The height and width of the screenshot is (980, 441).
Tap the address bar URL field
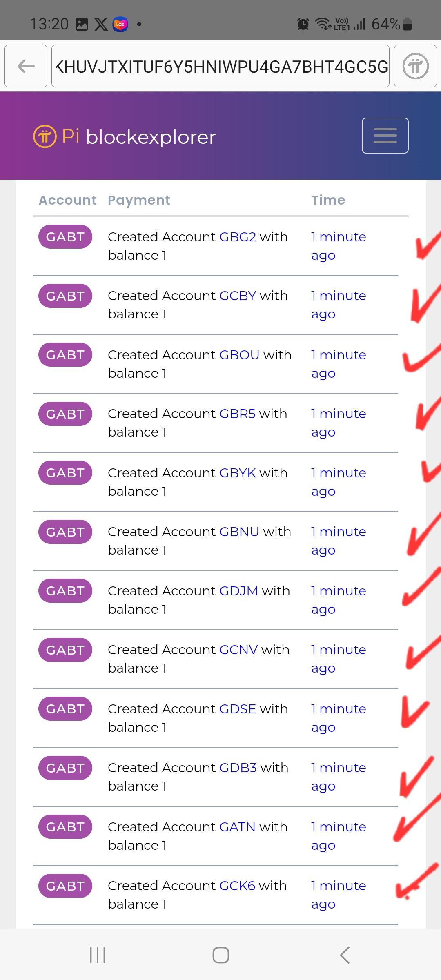pyautogui.click(x=220, y=66)
